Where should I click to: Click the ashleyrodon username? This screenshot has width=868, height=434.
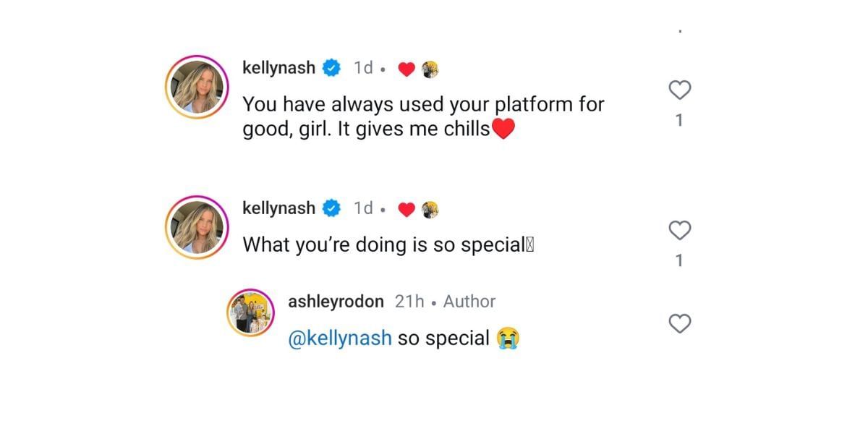[336, 302]
